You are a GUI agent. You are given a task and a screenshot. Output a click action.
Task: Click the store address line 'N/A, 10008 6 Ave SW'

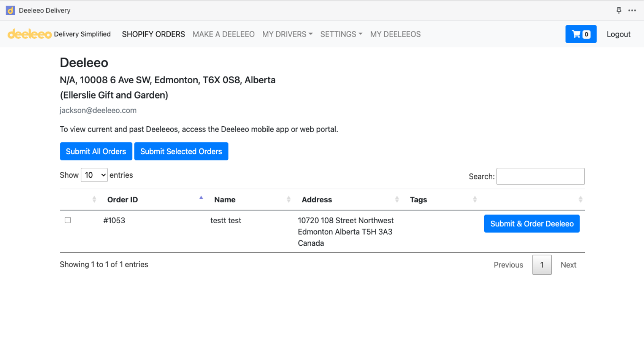pyautogui.click(x=168, y=80)
